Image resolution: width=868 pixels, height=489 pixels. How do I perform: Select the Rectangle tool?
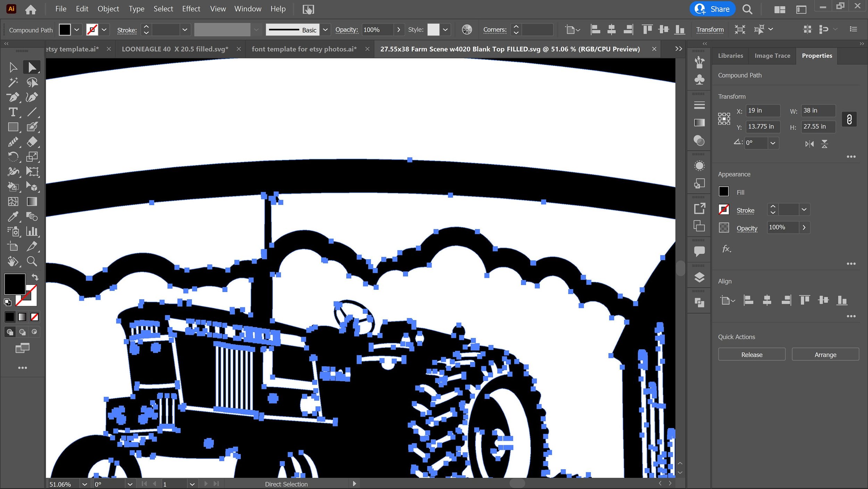pos(13,127)
